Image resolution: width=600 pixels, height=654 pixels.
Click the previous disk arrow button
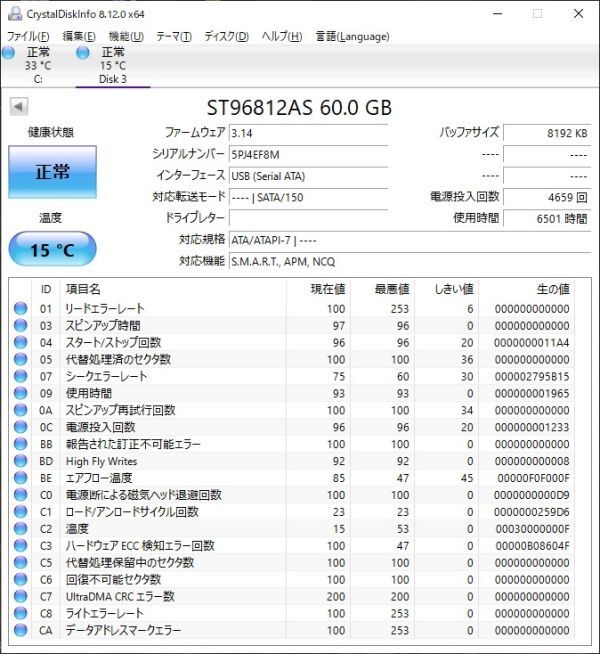coord(19,106)
